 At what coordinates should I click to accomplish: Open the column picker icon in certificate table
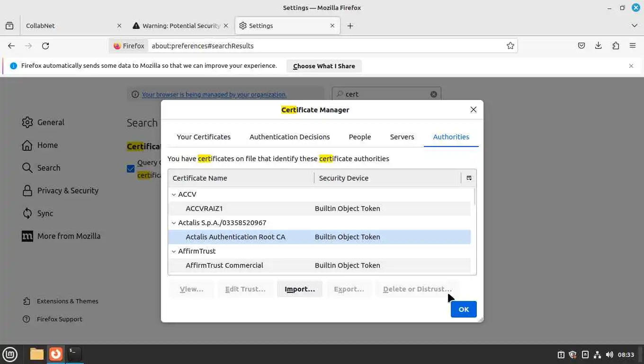469,178
